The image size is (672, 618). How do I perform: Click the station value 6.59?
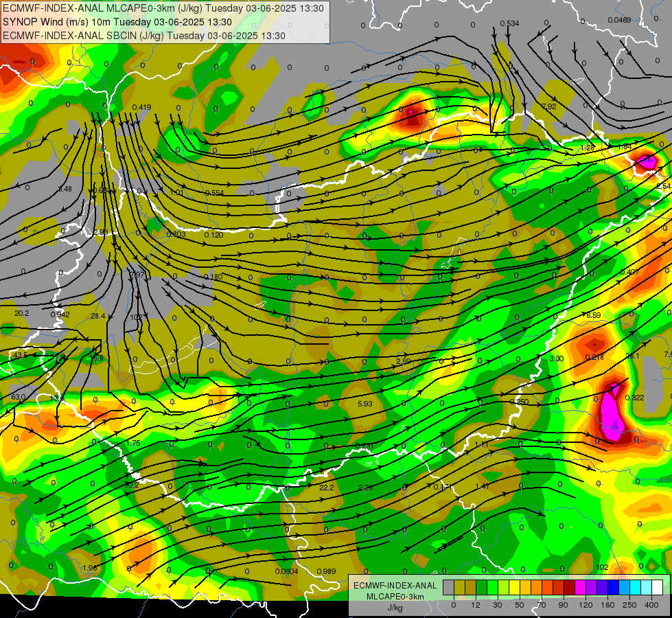click(x=594, y=315)
